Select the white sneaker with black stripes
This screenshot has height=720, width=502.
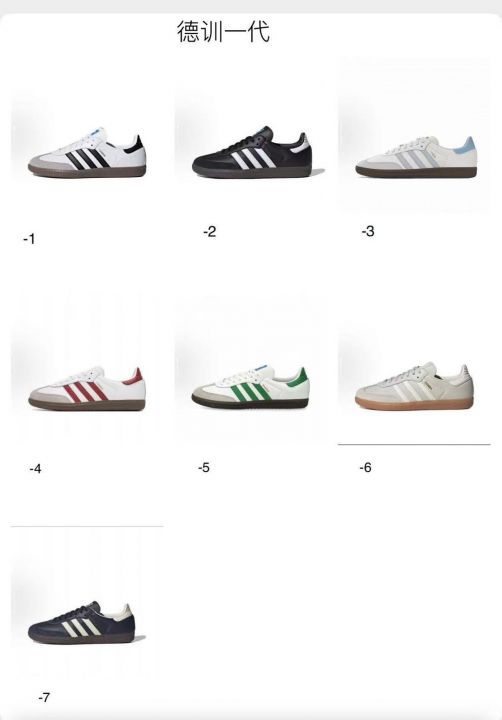pyautogui.click(x=87, y=155)
